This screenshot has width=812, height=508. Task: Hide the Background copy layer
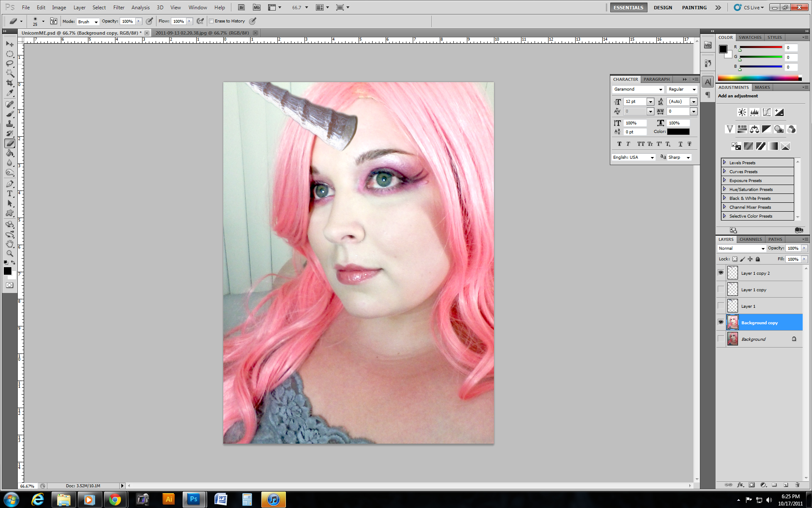(721, 322)
